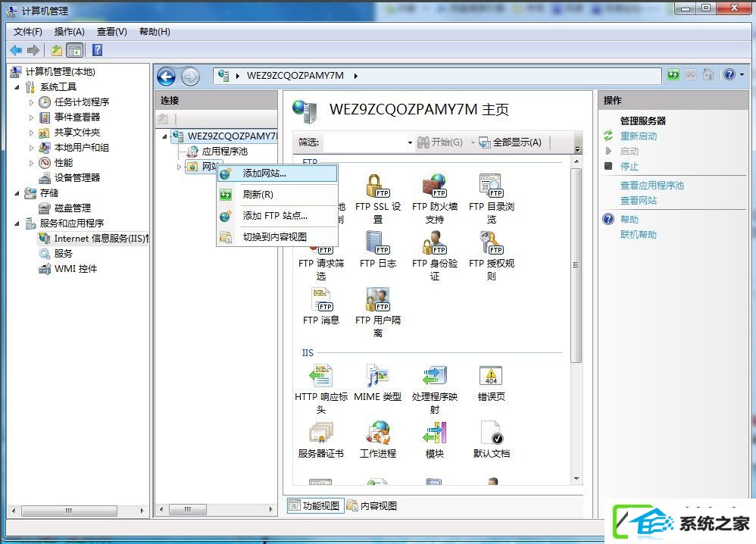Switch to 内容视图 tab
This screenshot has height=544, width=756.
[x=372, y=505]
